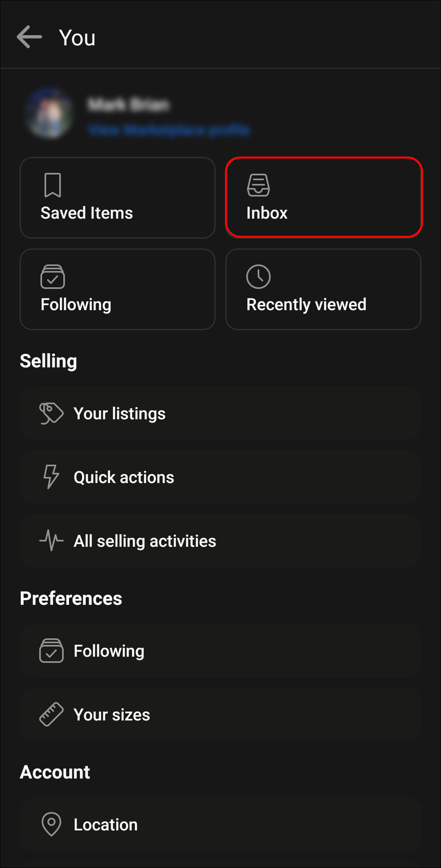Open Following under Preferences
Image resolution: width=441 pixels, height=868 pixels.
(x=220, y=651)
